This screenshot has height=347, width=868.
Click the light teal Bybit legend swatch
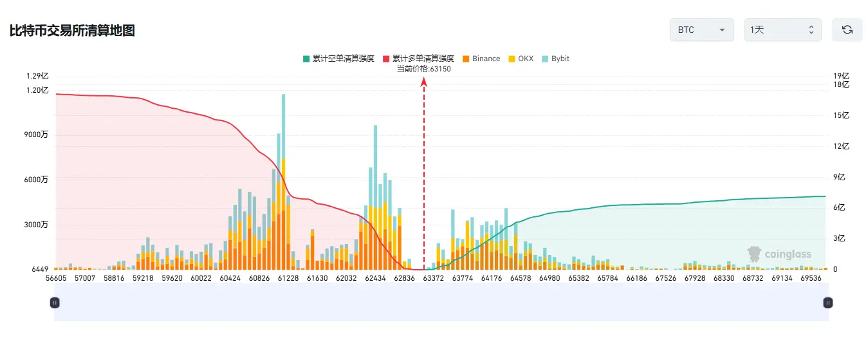[545, 59]
